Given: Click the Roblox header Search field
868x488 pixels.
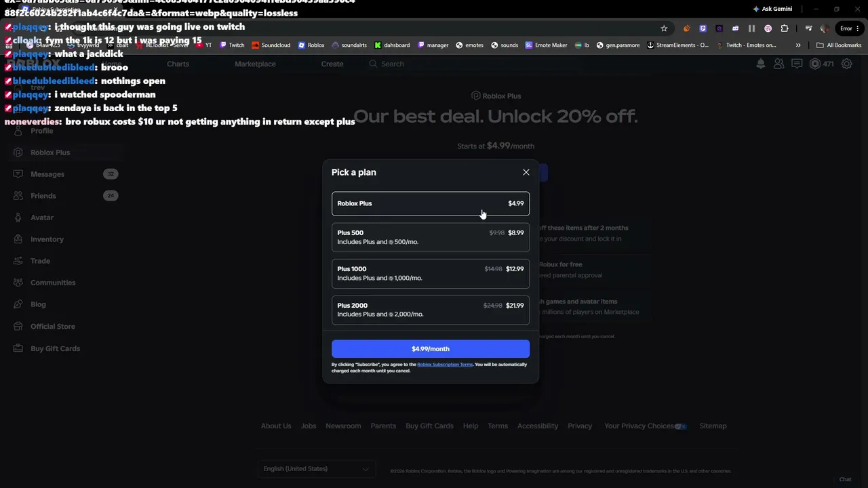Looking at the screenshot, I should pos(475,64).
